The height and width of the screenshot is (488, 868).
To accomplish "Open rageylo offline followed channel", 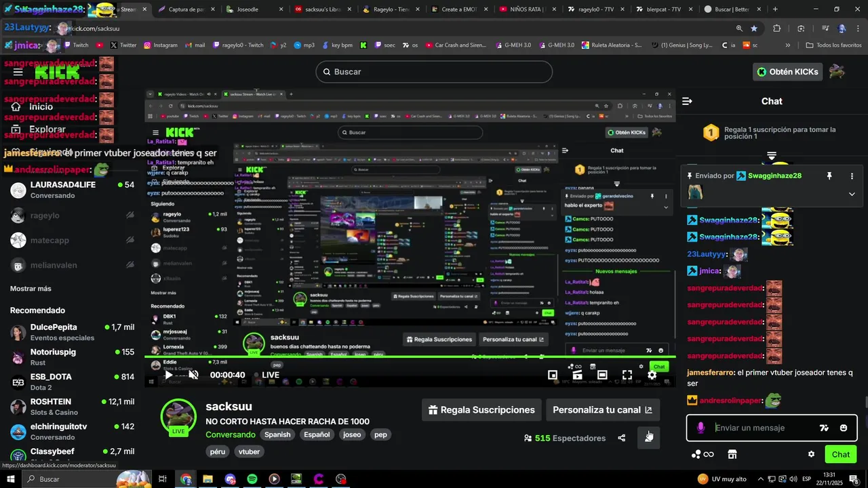I will tap(72, 216).
